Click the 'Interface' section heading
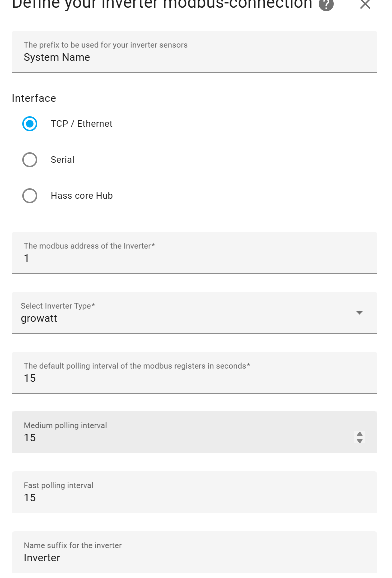The image size is (392, 578). (34, 98)
